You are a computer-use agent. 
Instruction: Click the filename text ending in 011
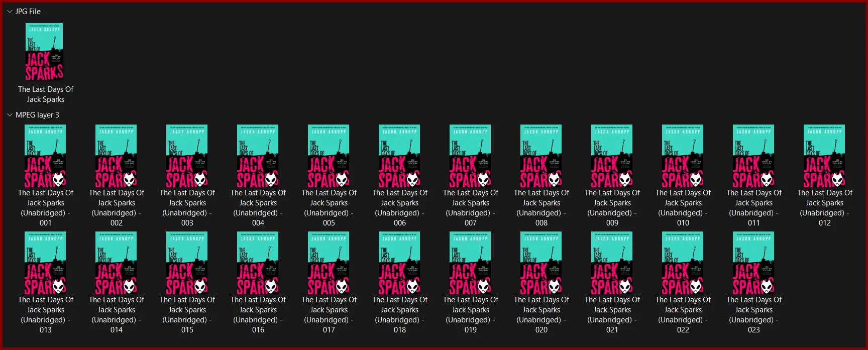click(x=754, y=208)
